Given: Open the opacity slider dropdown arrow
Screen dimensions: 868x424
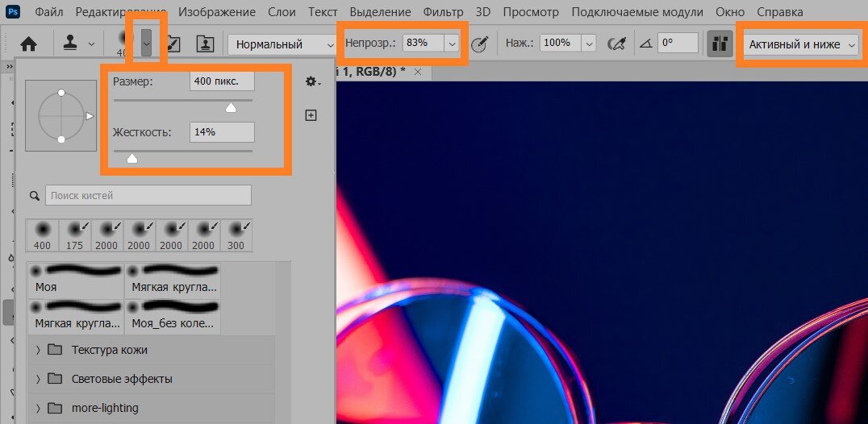Looking at the screenshot, I should (453, 43).
